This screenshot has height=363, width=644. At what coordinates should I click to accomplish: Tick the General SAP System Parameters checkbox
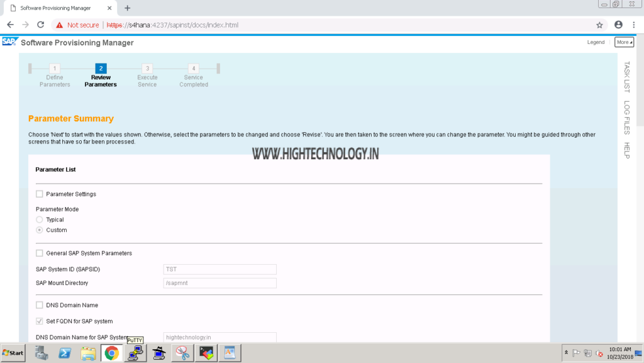(x=40, y=253)
